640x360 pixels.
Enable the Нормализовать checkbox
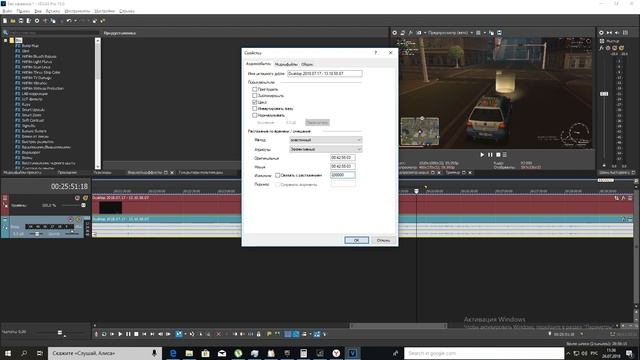click(x=255, y=115)
